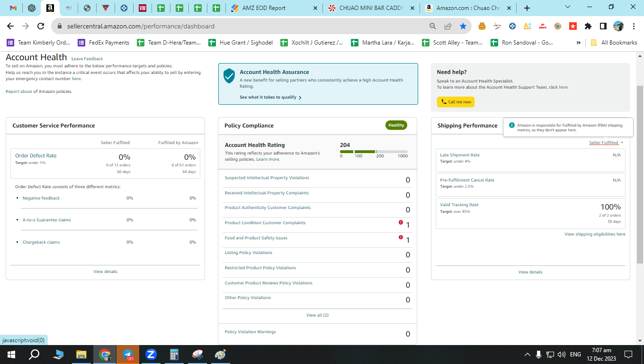Reload the Seller Central page
The image size is (644, 364).
pyautogui.click(x=41, y=27)
